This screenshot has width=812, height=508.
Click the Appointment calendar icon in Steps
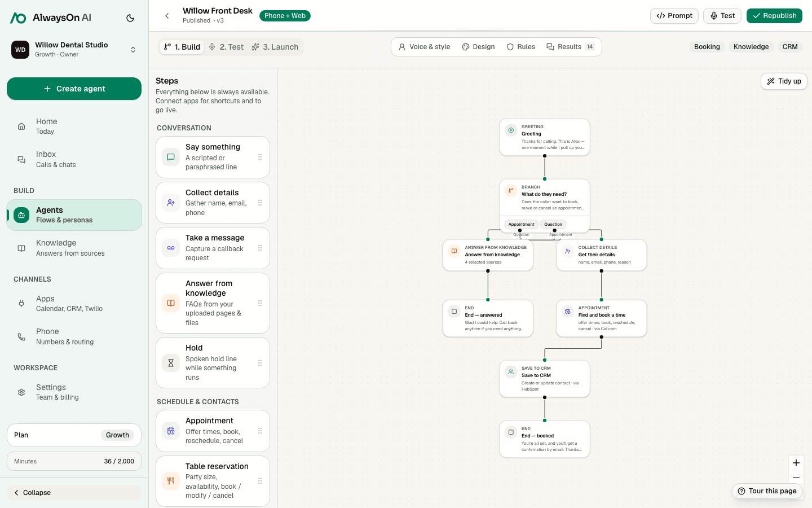171,431
